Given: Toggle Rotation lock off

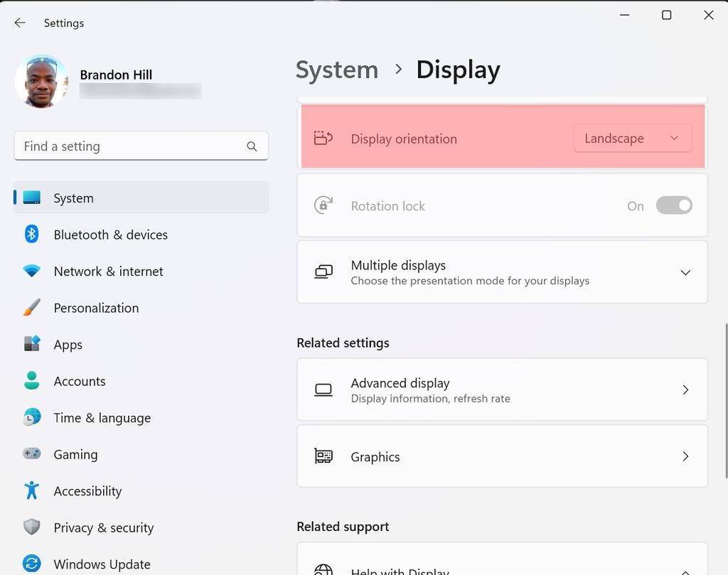Looking at the screenshot, I should [673, 205].
